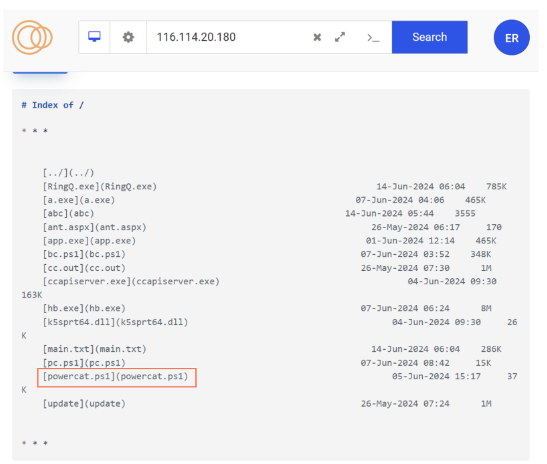Select the bc.ps1 file entry

(x=84, y=254)
